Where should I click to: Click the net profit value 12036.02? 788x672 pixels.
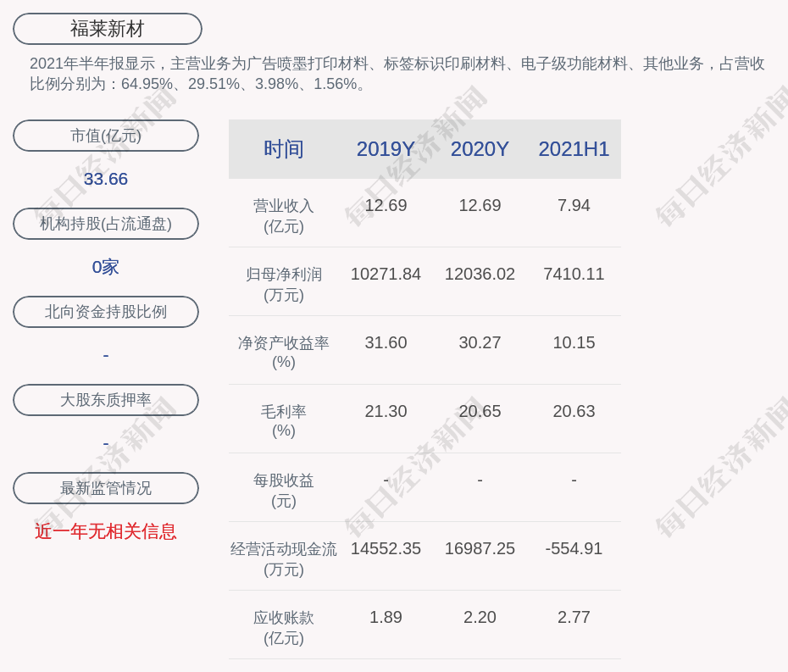(x=480, y=274)
